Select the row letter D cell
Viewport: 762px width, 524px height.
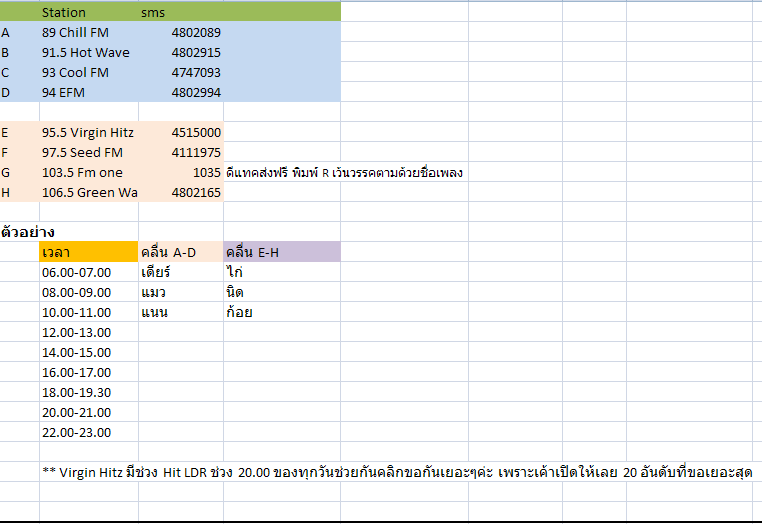tap(19, 92)
